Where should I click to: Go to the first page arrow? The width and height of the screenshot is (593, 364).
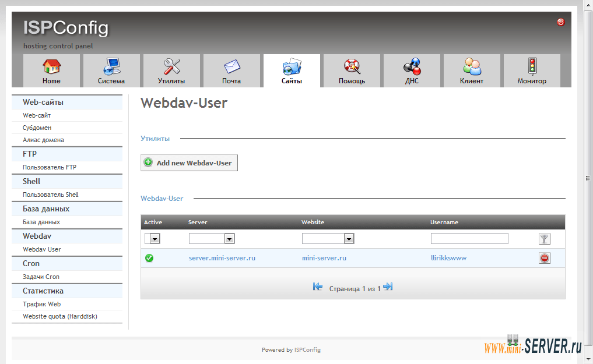[318, 287]
